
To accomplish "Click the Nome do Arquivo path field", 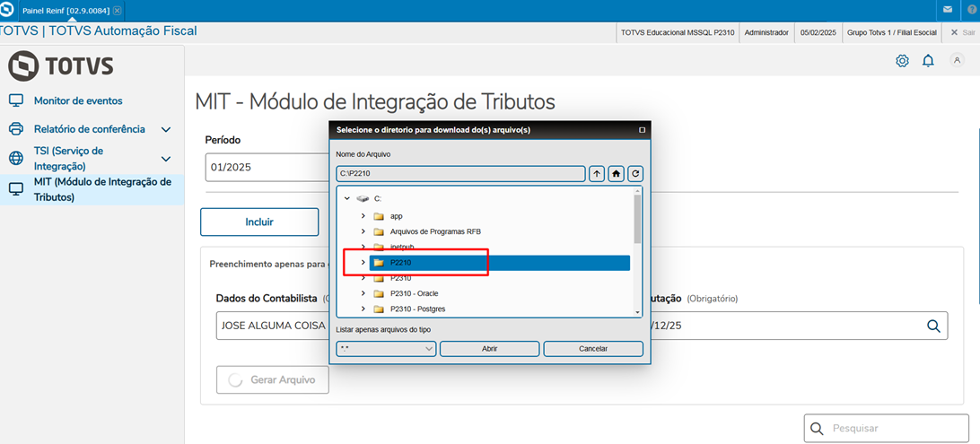I will (x=460, y=174).
